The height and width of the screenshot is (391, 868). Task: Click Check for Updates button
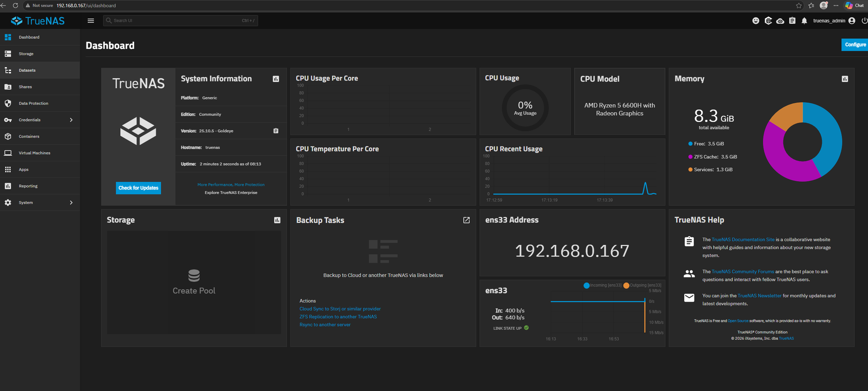(x=138, y=188)
